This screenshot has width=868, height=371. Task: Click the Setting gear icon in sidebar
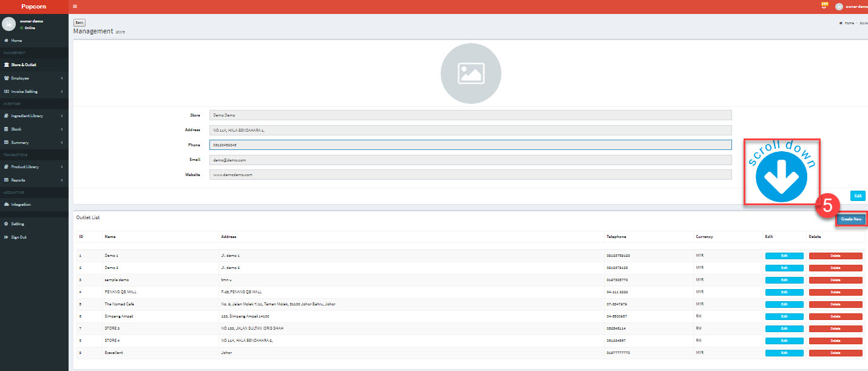coord(6,224)
